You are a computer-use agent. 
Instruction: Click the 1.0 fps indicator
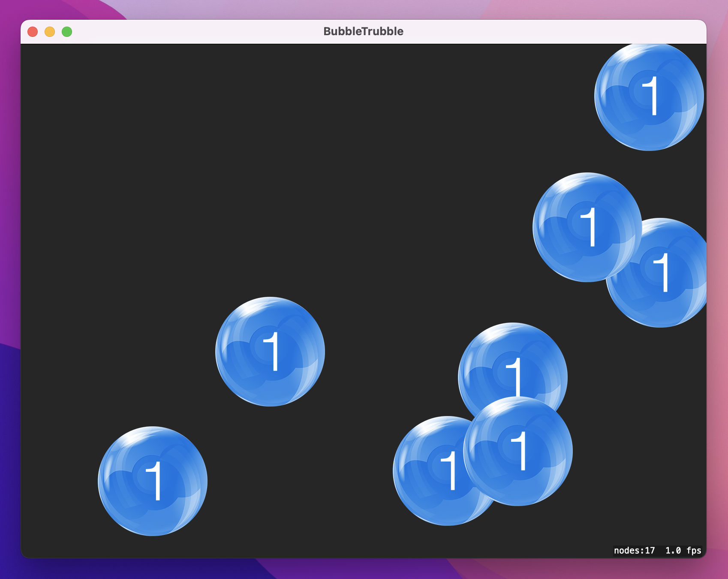(684, 551)
